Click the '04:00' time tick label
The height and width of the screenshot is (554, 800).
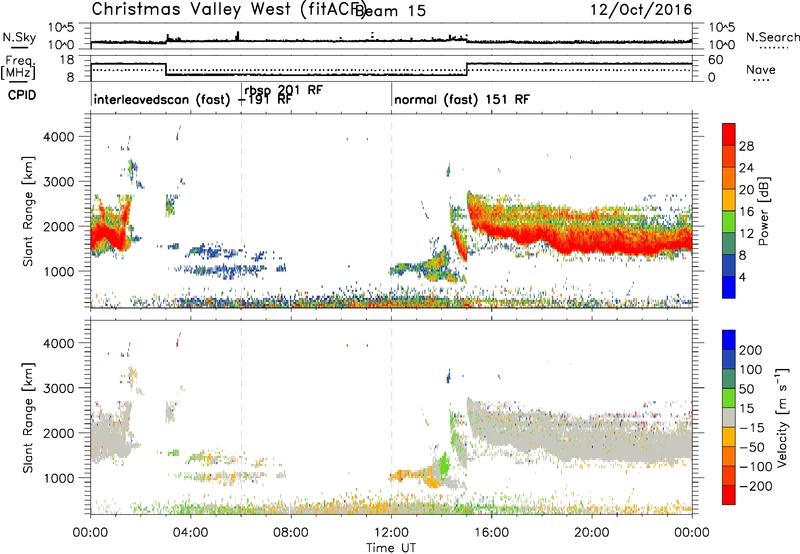191,533
